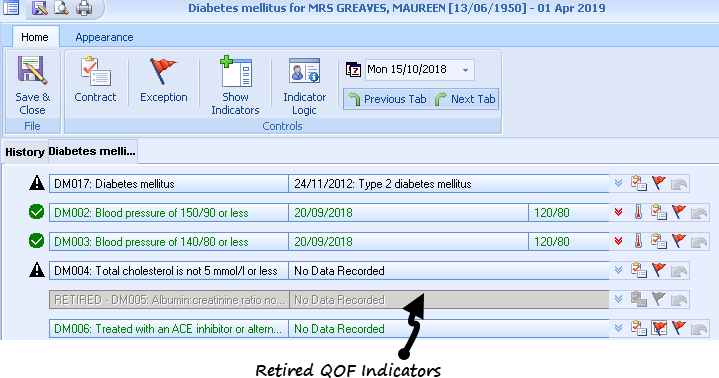719x378 pixels.
Task: Switch to the Appearance ribbon tab
Action: 104,37
